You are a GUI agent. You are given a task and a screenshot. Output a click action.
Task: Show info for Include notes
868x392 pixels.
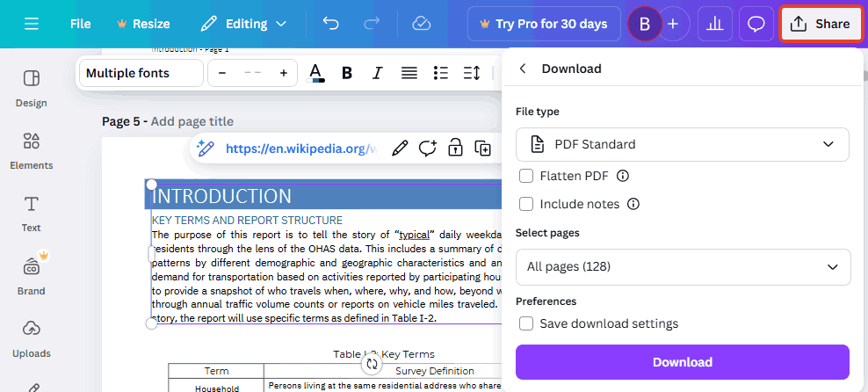coord(633,204)
